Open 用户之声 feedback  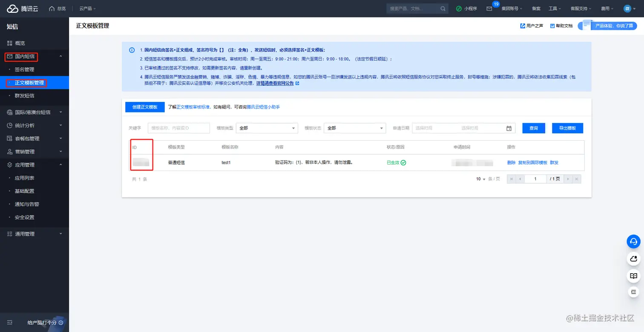[x=532, y=26]
